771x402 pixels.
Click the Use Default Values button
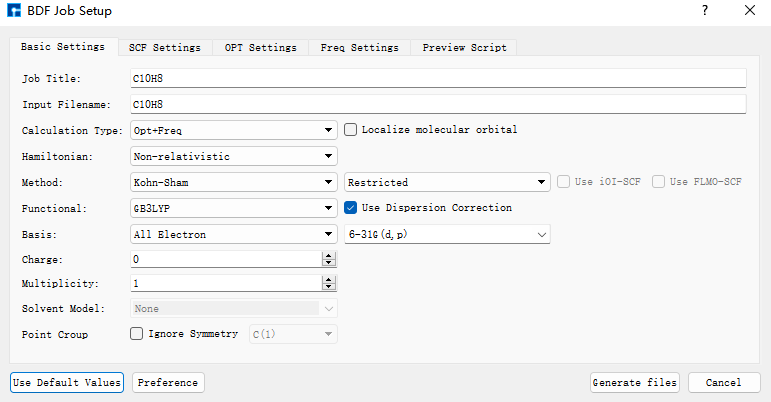67,382
